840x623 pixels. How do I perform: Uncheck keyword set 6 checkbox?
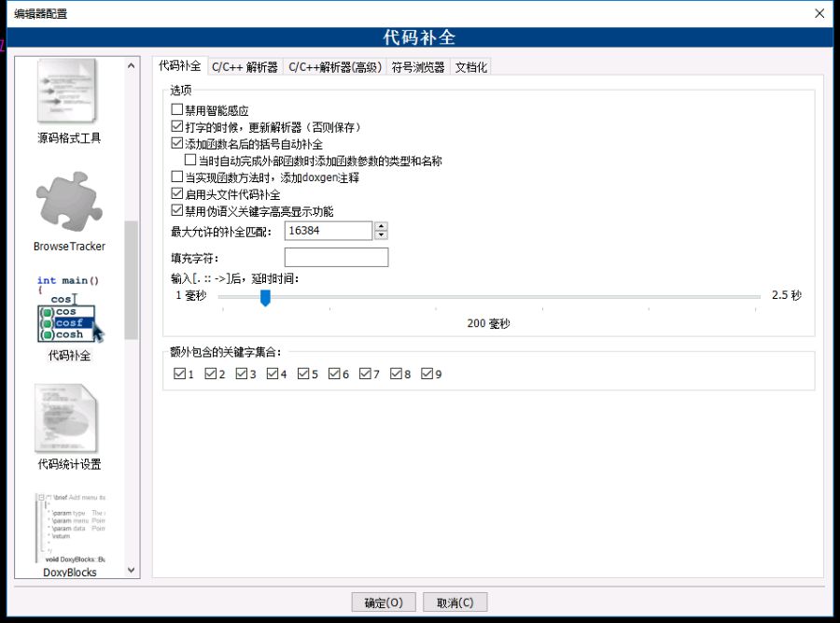pos(334,374)
